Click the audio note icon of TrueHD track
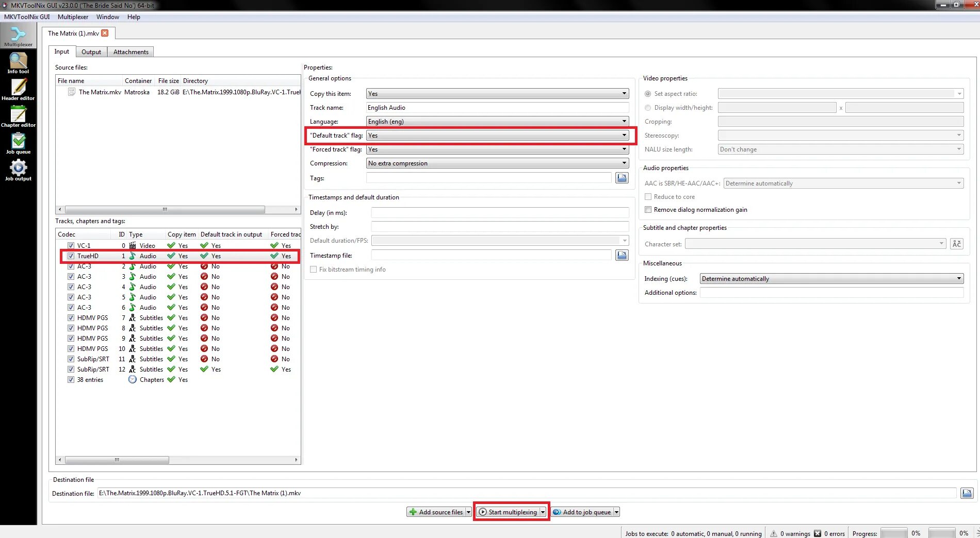Image resolution: width=980 pixels, height=538 pixels. click(x=133, y=256)
